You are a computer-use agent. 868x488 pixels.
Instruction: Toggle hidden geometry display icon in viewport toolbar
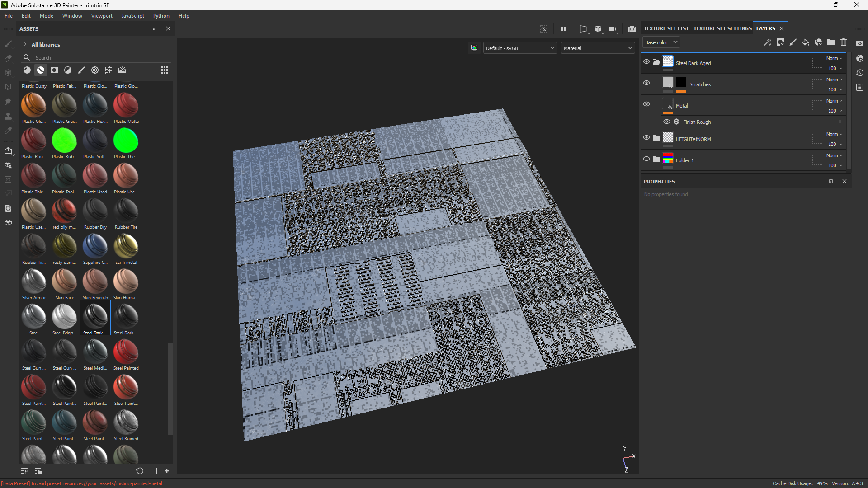pos(544,29)
